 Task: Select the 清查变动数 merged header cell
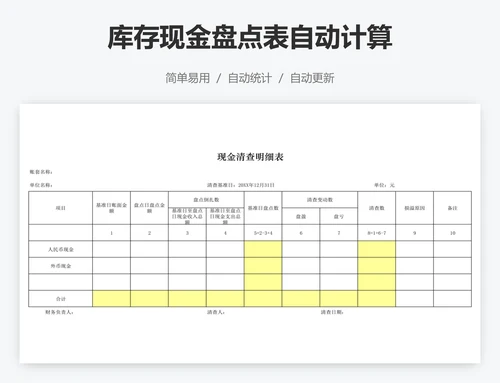point(320,200)
